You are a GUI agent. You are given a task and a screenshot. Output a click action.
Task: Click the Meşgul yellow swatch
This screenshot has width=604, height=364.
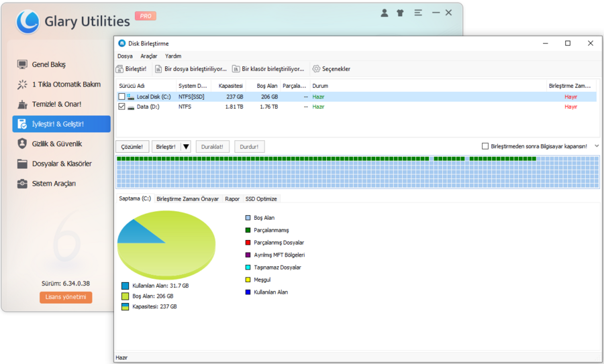point(248,280)
